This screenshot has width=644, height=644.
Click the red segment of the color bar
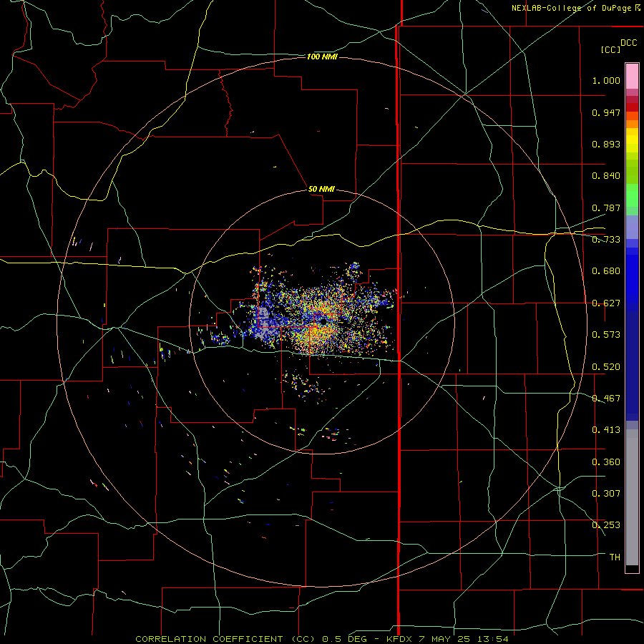[632, 107]
